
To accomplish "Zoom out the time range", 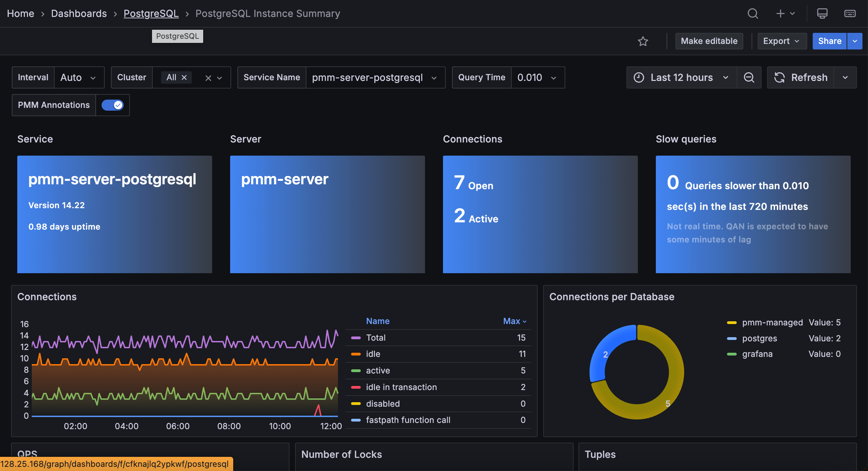I will (749, 77).
